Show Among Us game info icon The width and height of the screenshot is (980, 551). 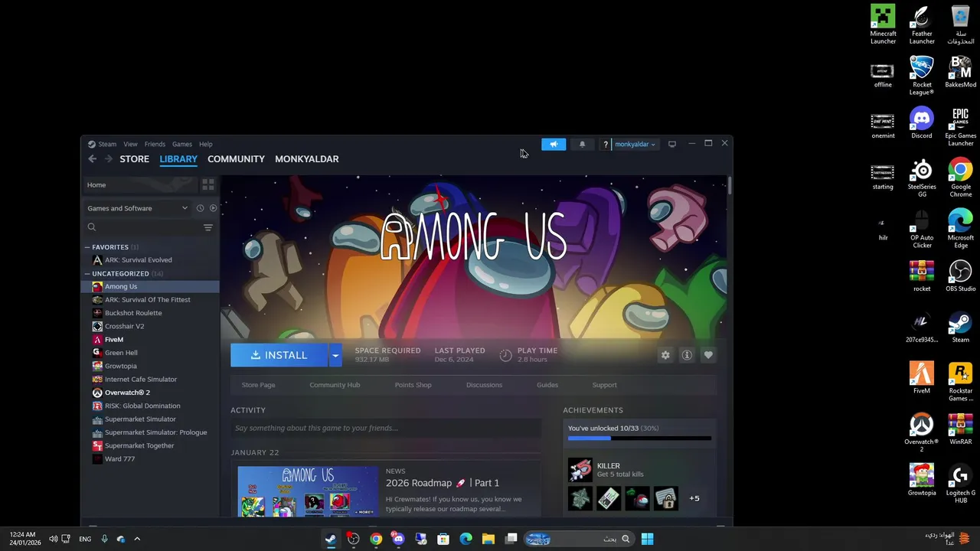point(687,355)
